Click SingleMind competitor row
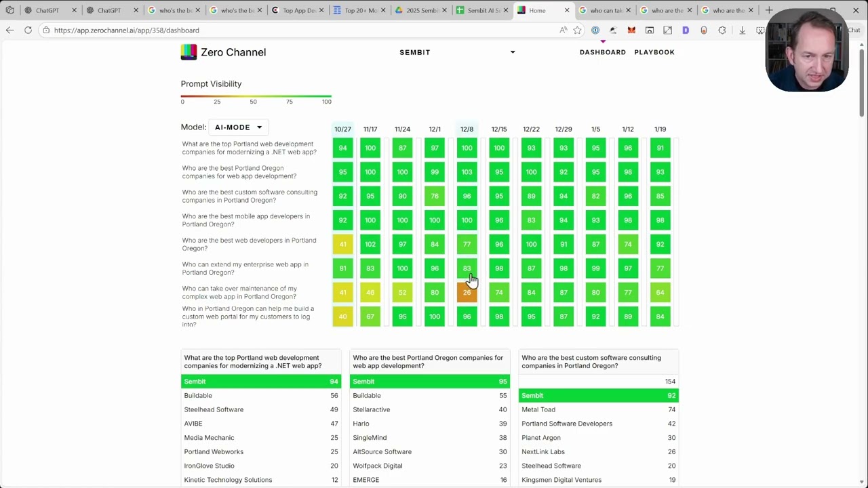This screenshot has width=868, height=488. click(x=429, y=438)
